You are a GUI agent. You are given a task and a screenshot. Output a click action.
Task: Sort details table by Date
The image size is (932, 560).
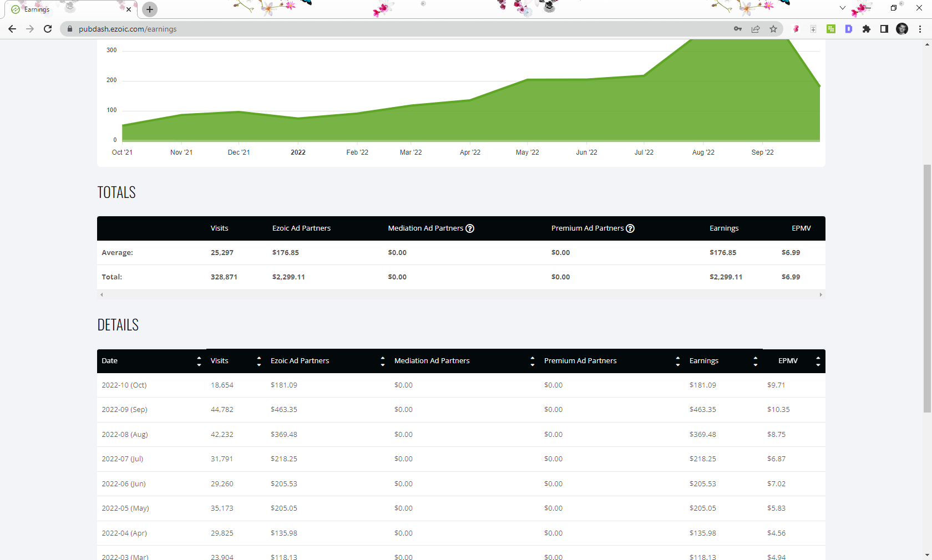tap(199, 361)
